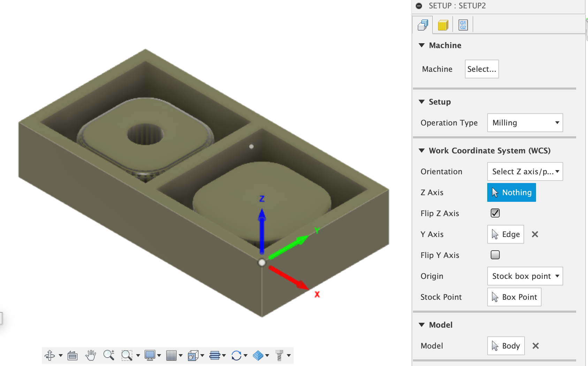Image resolution: width=588 pixels, height=366 pixels.
Task: Open the Display Settings monitor icon
Action: click(x=150, y=355)
